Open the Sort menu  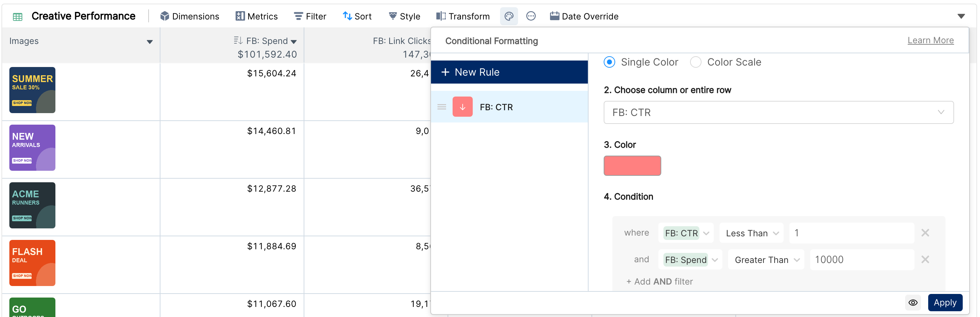click(x=357, y=16)
